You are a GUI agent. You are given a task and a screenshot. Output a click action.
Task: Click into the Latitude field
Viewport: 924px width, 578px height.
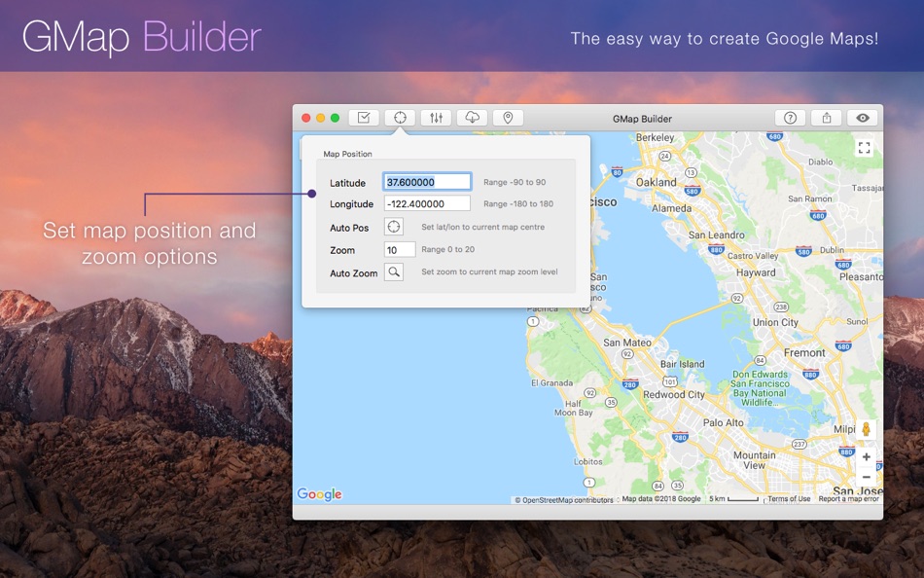click(x=427, y=182)
